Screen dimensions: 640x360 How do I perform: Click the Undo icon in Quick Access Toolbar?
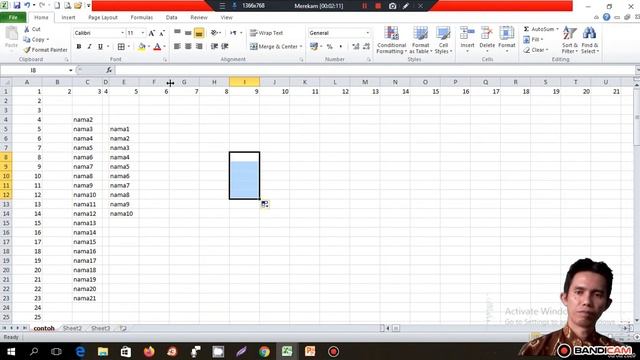pos(27,6)
